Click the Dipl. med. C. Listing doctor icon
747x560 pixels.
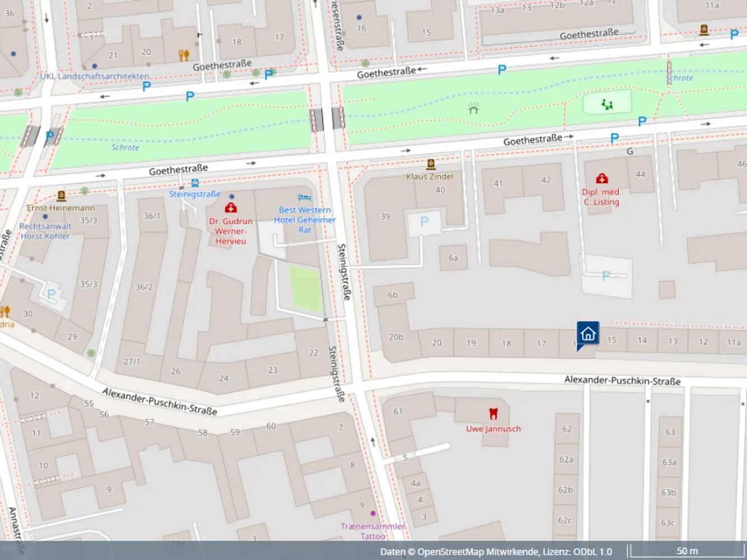tap(602, 179)
